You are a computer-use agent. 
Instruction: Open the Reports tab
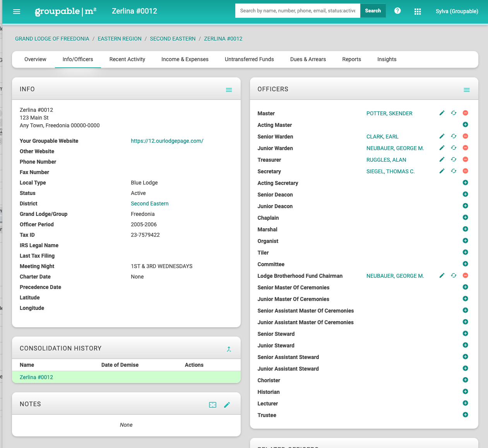click(x=351, y=59)
